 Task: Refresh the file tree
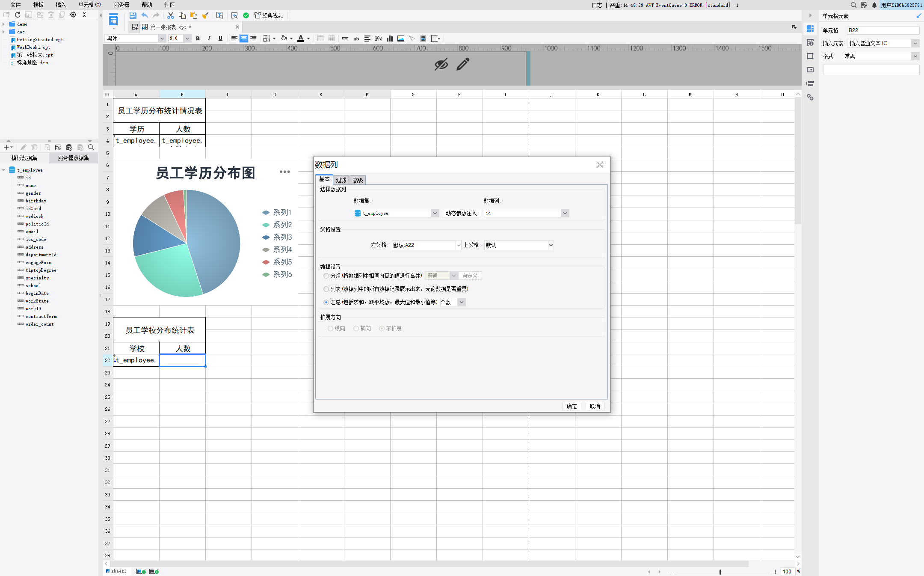pos(18,15)
